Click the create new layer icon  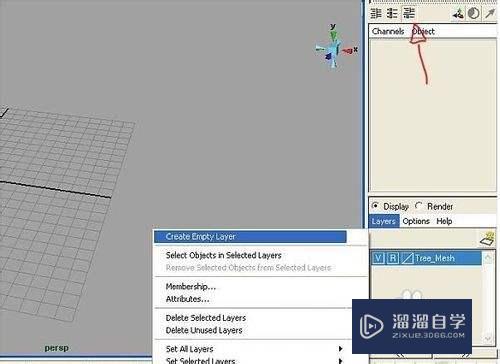click(488, 239)
